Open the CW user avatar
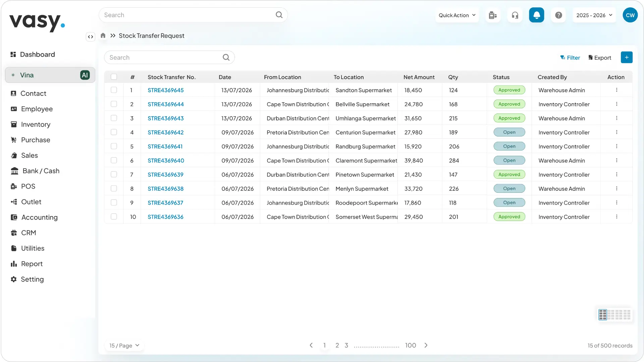The height and width of the screenshot is (362, 644). (630, 15)
